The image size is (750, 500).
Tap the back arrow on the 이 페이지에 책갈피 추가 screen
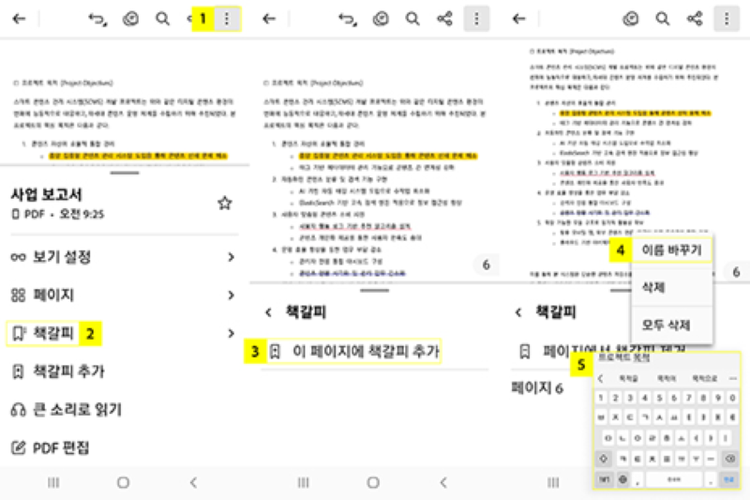[269, 19]
